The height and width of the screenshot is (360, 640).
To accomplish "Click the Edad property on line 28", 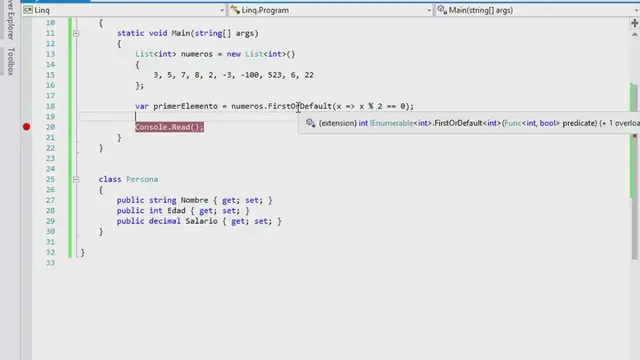I will (176, 211).
